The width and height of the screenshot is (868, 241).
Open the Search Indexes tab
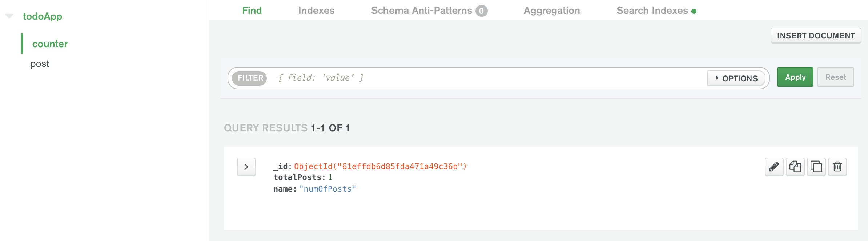656,11
